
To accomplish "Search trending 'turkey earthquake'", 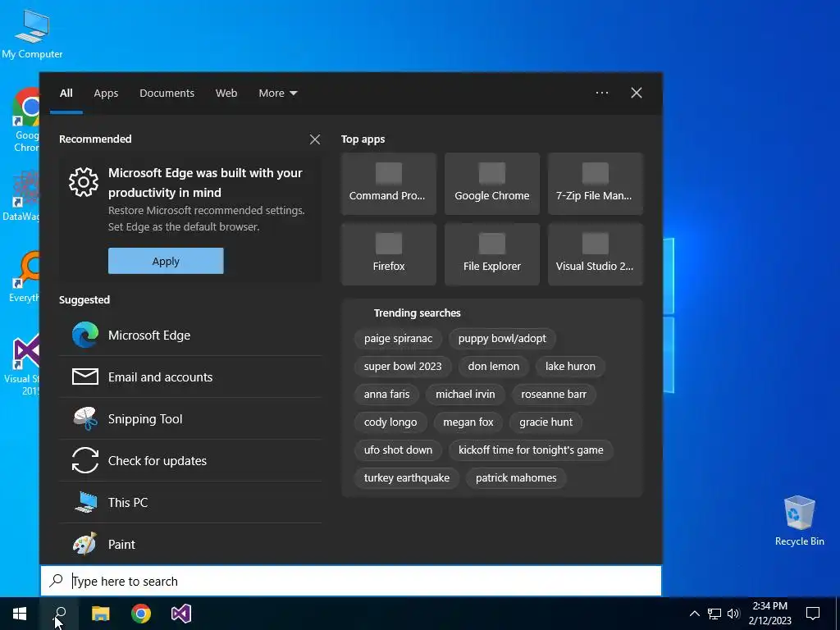I will tap(407, 478).
